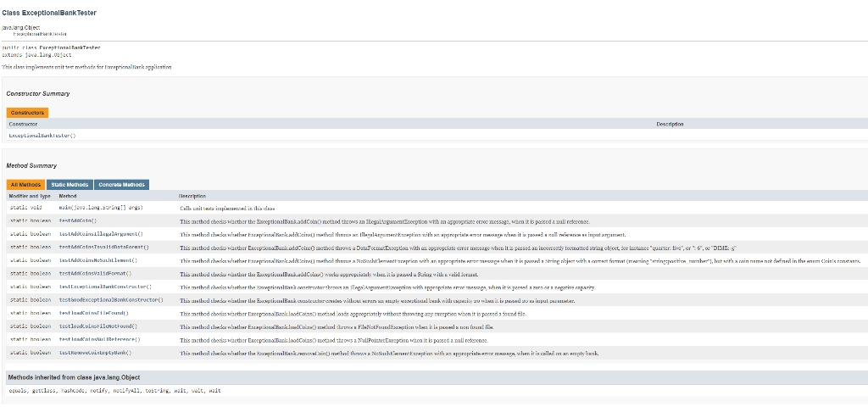868x407 pixels.
Task: Click the 'Method Summary' heading
Action: tap(31, 165)
